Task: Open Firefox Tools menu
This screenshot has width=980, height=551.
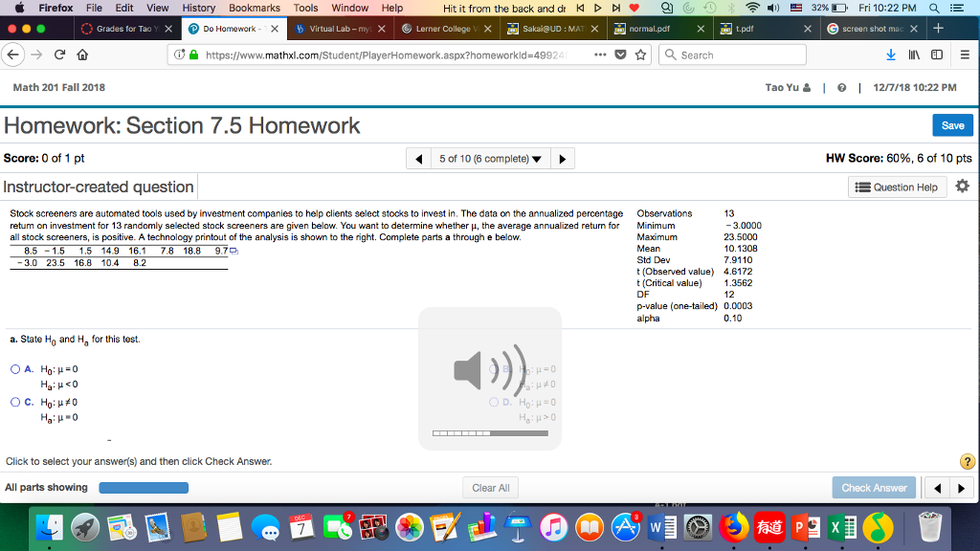Action: (x=305, y=8)
